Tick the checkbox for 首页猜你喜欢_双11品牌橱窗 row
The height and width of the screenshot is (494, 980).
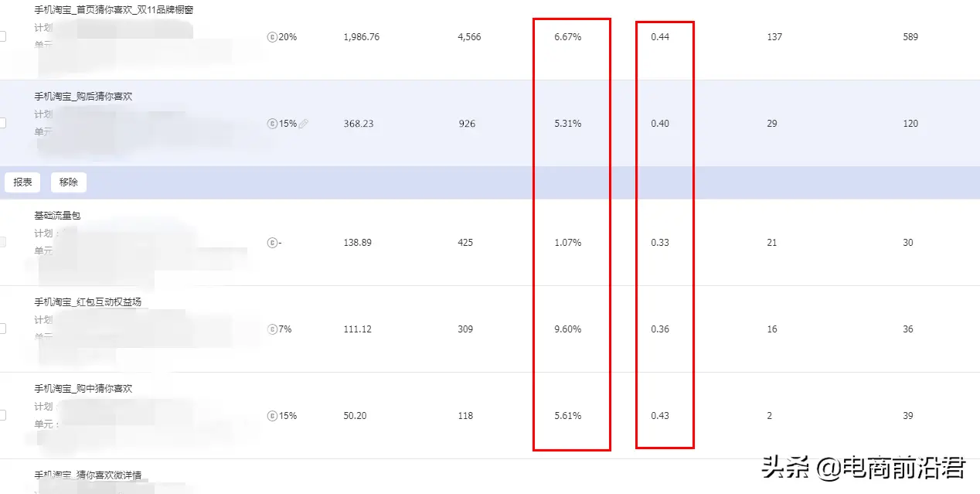(2, 37)
